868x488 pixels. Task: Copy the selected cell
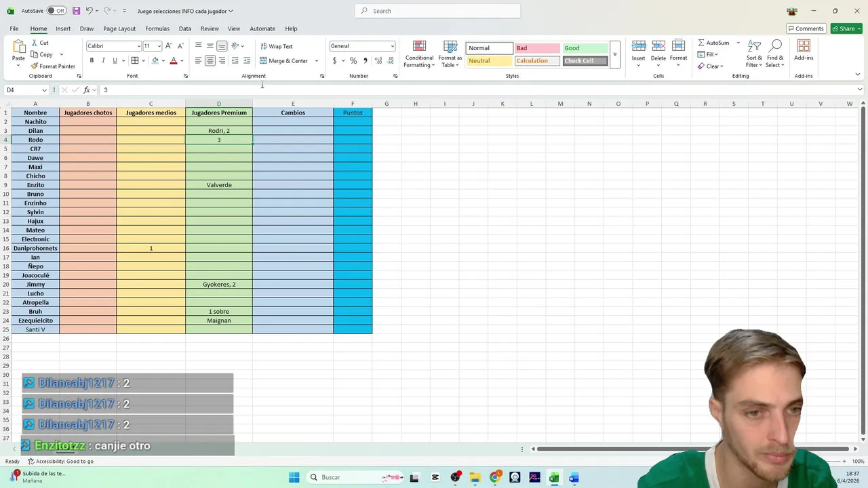[x=41, y=54]
